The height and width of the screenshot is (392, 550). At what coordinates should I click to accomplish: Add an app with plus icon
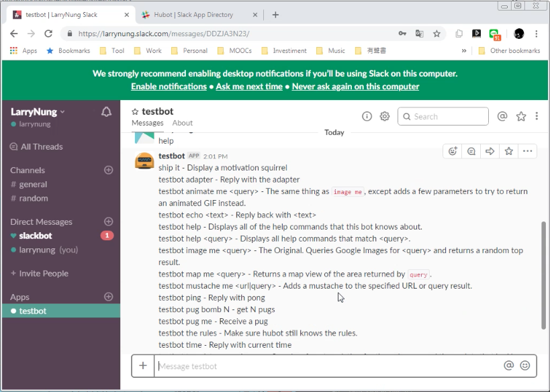coord(109,297)
